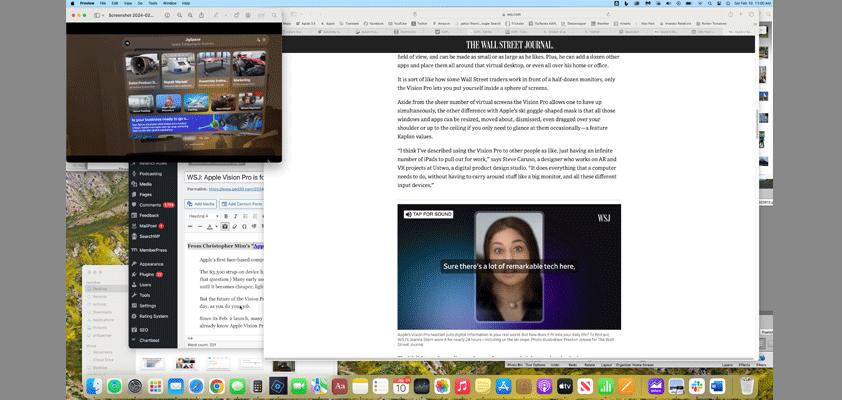The image size is (842, 400).
Task: Open Preview sidebar view dropdown
Action: [x=103, y=15]
